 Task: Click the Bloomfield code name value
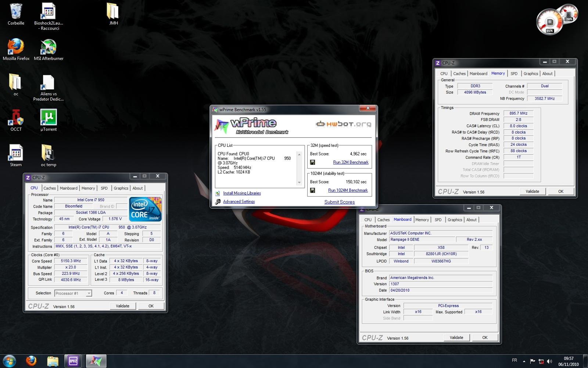click(x=74, y=206)
